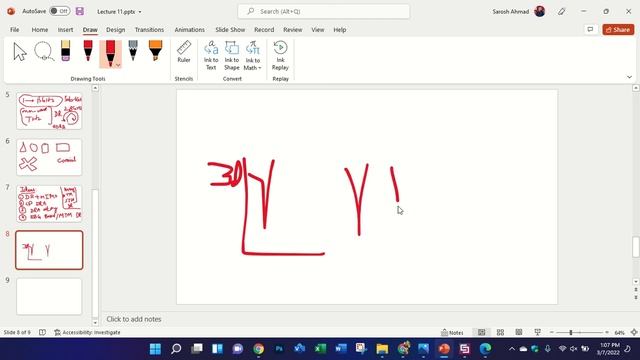Open Sarosh Ahmad's account picture

coord(540,11)
